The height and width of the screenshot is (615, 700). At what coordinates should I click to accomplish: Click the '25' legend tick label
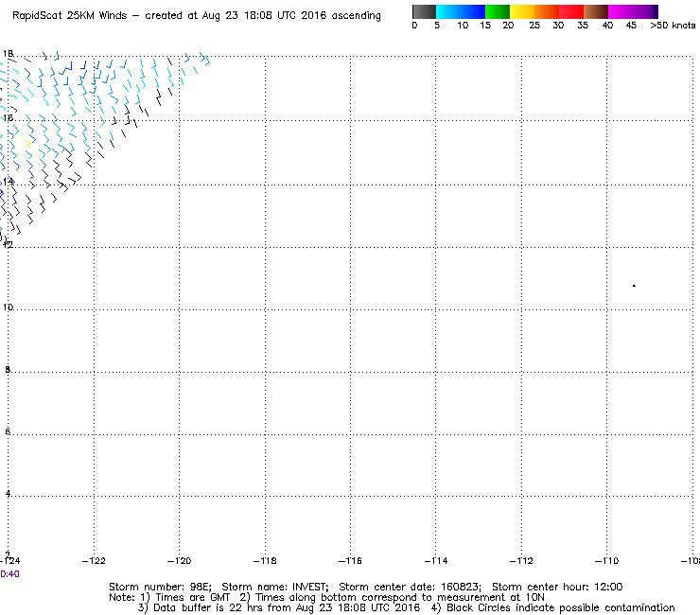pyautogui.click(x=534, y=26)
